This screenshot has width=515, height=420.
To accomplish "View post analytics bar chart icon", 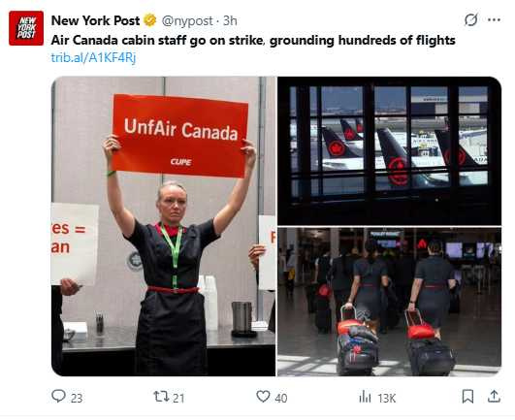I will (365, 397).
